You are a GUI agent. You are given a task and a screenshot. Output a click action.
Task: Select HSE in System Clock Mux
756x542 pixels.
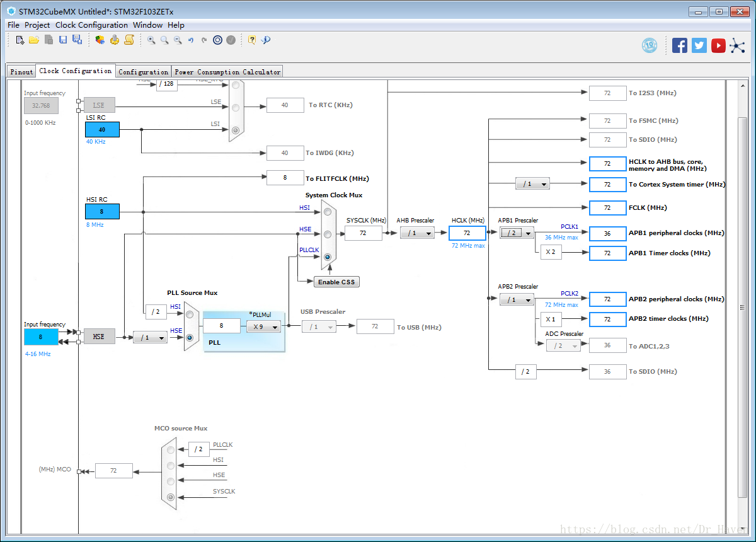(328, 234)
